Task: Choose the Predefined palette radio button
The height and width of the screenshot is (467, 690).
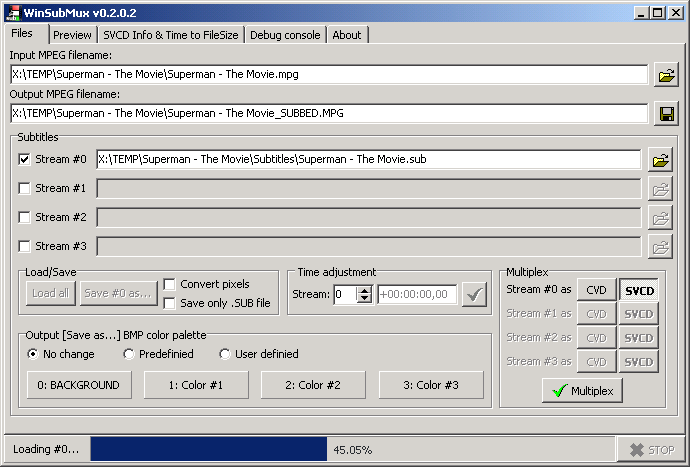Action: tap(129, 354)
